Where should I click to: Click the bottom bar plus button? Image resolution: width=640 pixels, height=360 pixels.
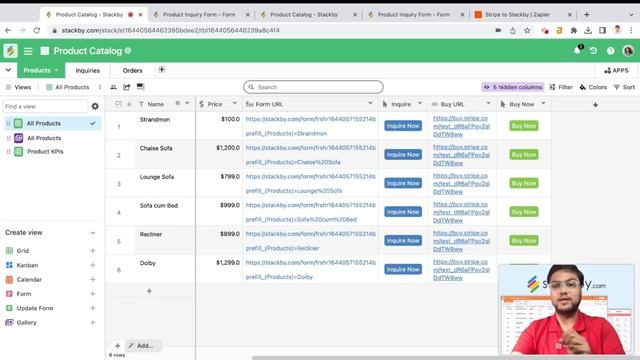pyautogui.click(x=118, y=346)
